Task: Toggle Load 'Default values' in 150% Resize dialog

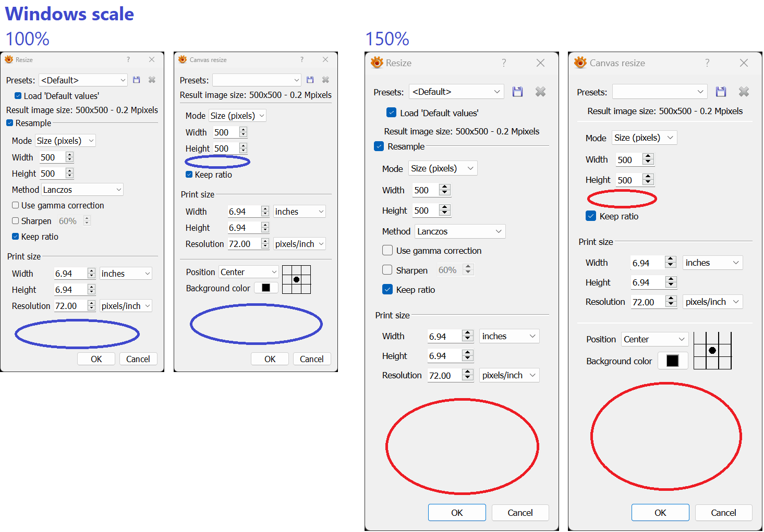Action: pos(392,113)
